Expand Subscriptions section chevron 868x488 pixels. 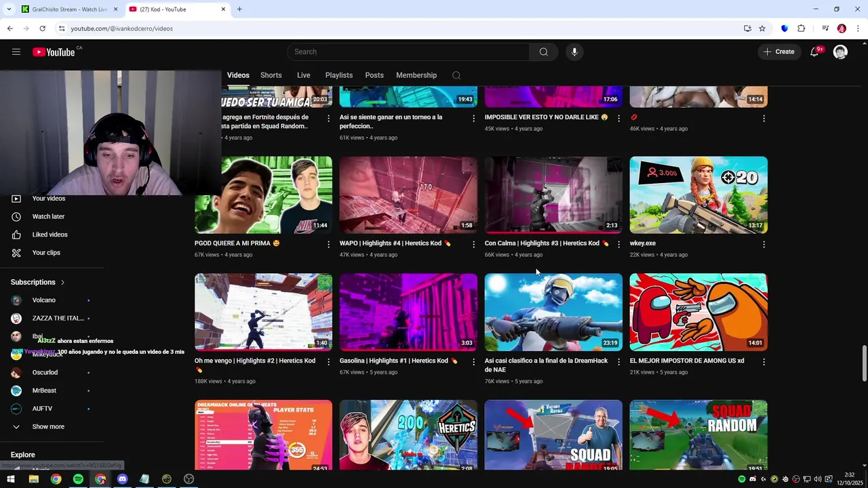(x=62, y=282)
